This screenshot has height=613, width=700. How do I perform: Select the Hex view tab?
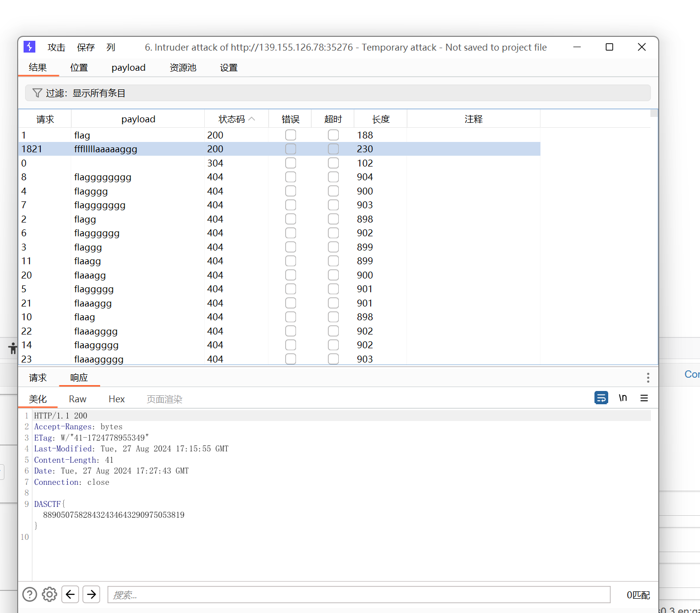pyautogui.click(x=117, y=399)
